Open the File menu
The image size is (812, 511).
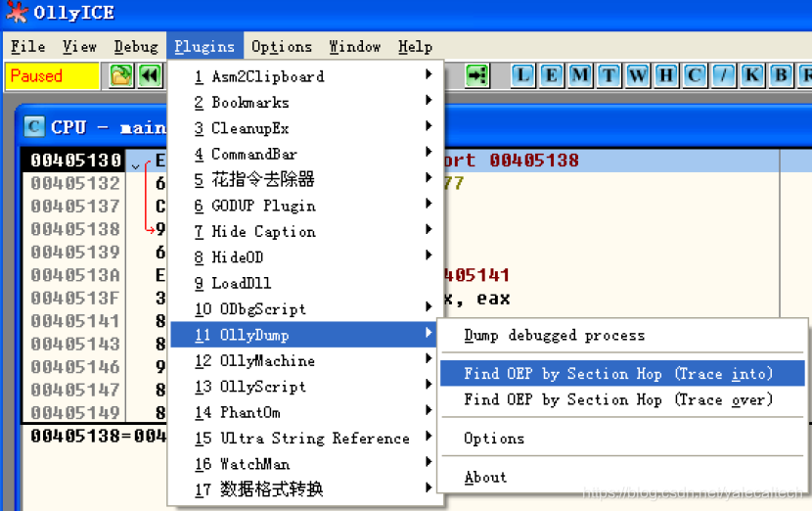click(x=28, y=47)
